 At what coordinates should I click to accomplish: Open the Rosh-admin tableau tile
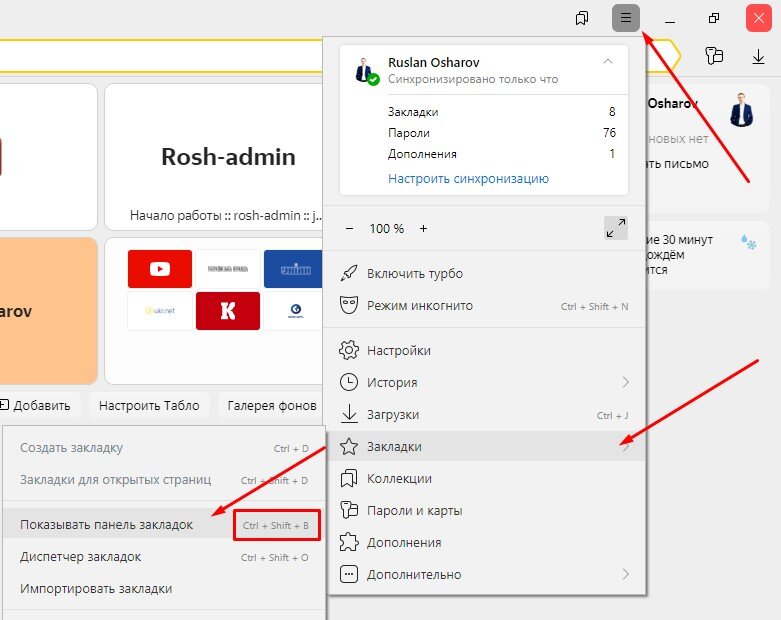pyautogui.click(x=214, y=157)
